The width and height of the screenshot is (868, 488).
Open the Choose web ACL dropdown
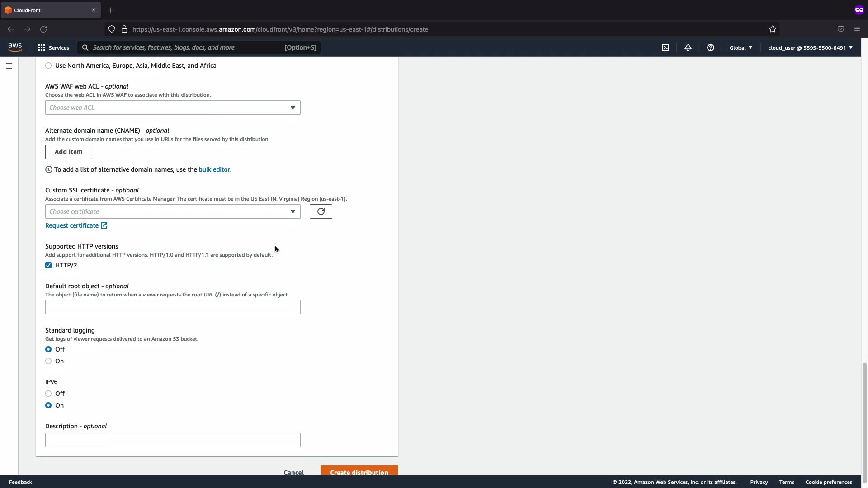(x=172, y=108)
